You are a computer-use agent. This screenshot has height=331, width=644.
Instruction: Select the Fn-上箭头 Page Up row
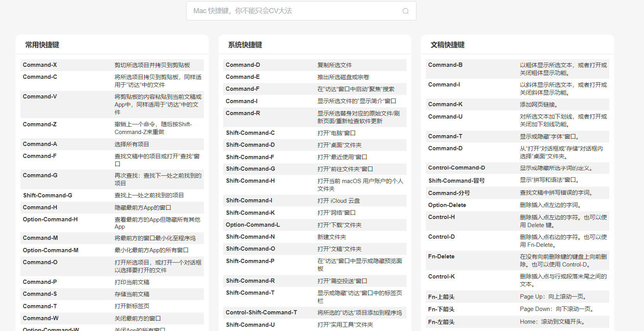click(517, 297)
